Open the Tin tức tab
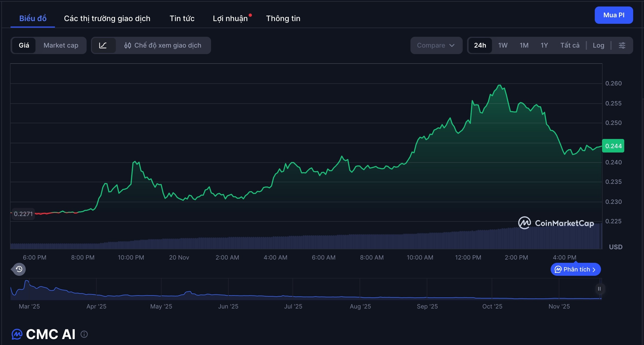Viewport: 644px width, 345px height. point(182,18)
